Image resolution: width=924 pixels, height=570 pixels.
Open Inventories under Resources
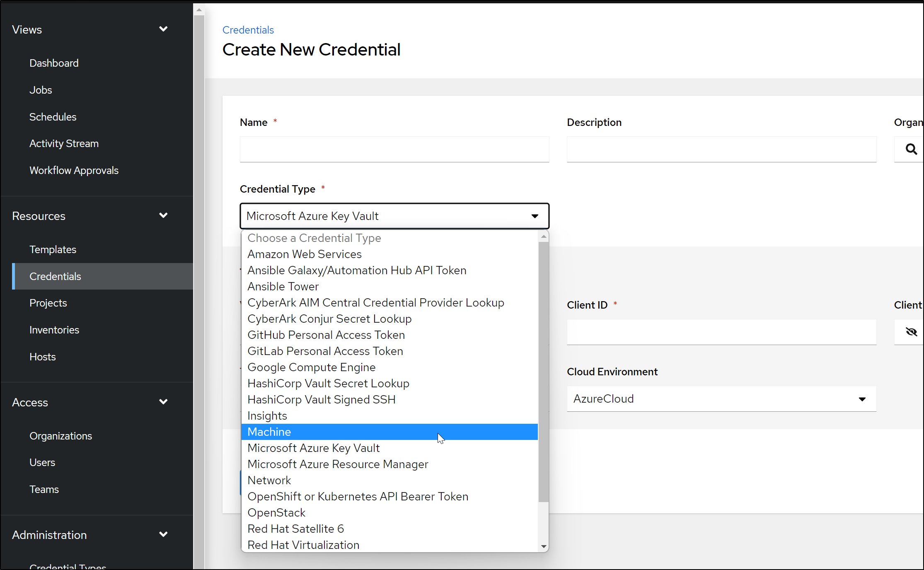(54, 330)
